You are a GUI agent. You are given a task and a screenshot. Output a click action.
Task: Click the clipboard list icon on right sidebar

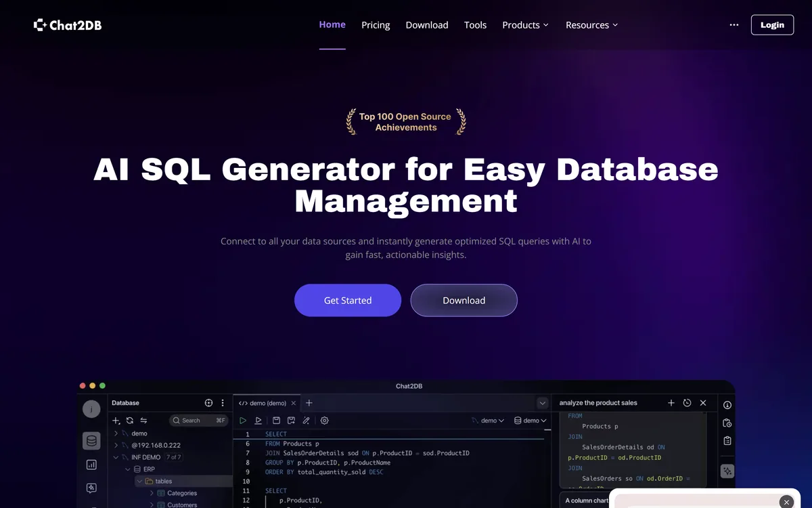(x=727, y=440)
